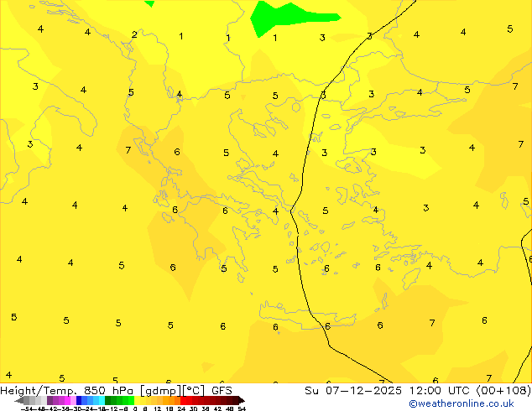Select the bright yellow legend swatch above 0

coord(138,400)
